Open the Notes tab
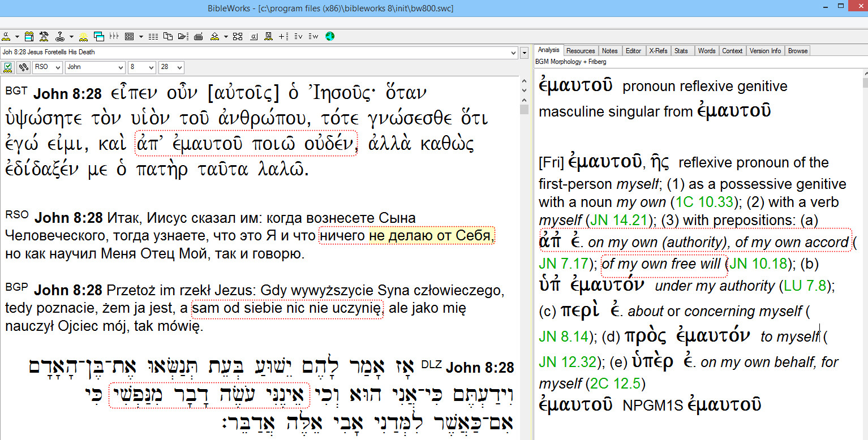The width and height of the screenshot is (868, 440). (610, 51)
